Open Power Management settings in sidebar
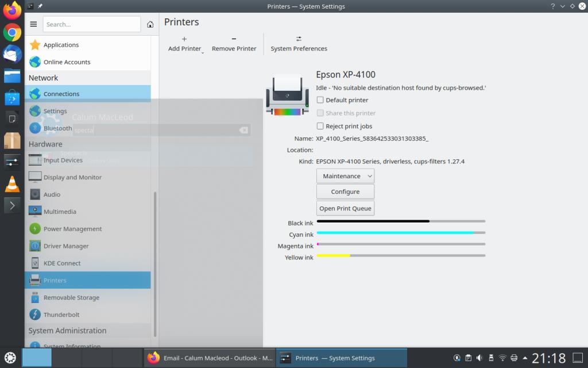The width and height of the screenshot is (588, 368). [x=72, y=229]
